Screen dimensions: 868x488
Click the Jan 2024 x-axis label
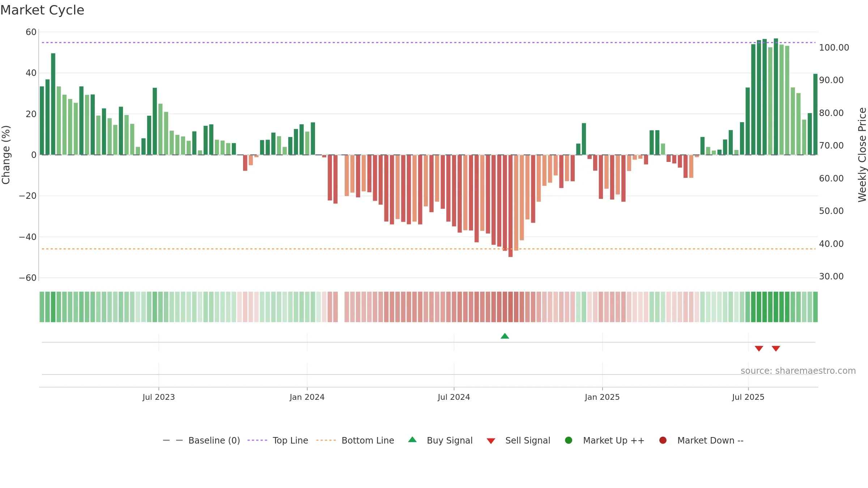pos(307,397)
